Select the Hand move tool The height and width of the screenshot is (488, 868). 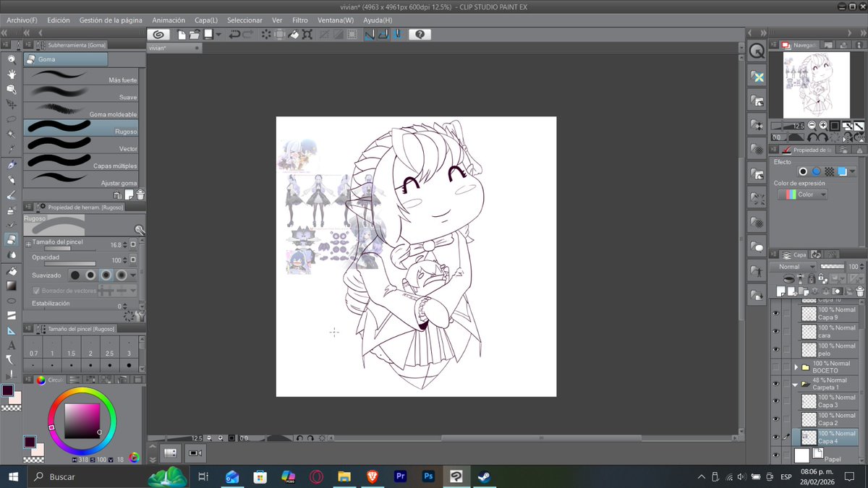coord(12,74)
